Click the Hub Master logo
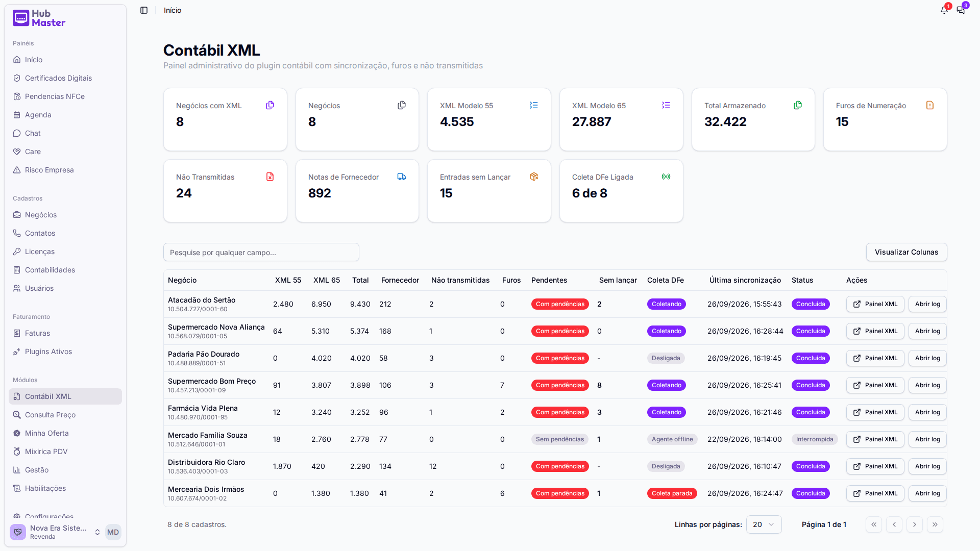This screenshot has width=980, height=551. [39, 18]
